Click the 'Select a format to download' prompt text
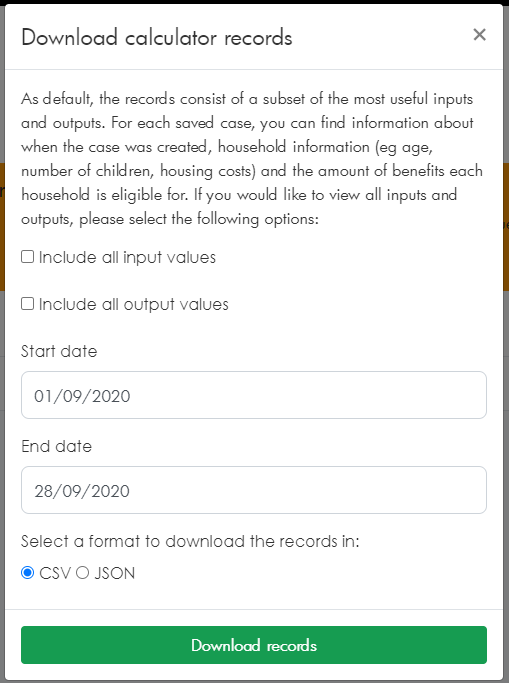 click(x=190, y=541)
